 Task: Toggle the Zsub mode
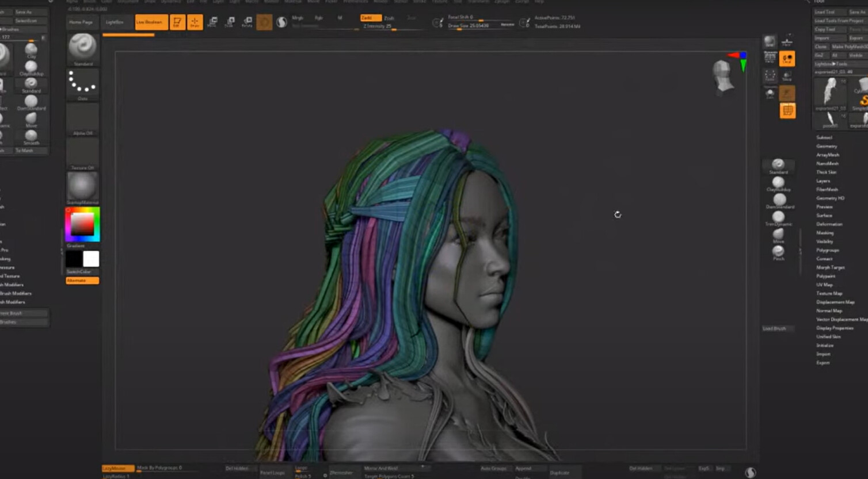click(389, 18)
